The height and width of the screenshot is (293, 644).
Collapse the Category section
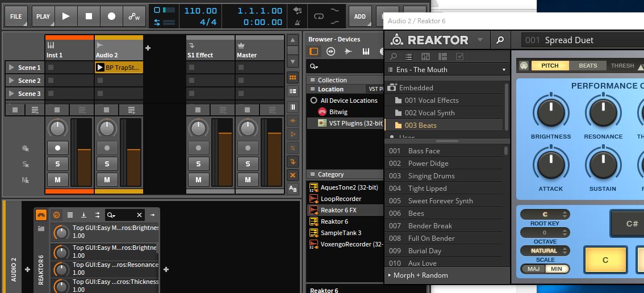pyautogui.click(x=312, y=174)
